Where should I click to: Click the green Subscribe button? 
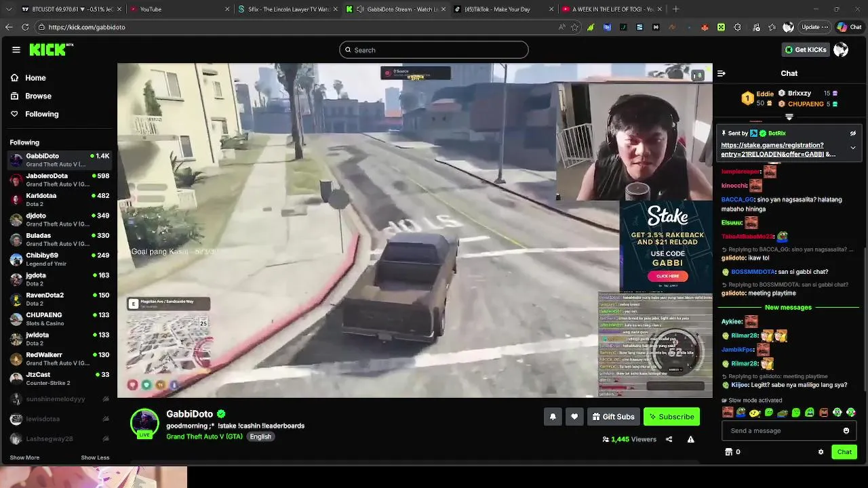point(671,417)
